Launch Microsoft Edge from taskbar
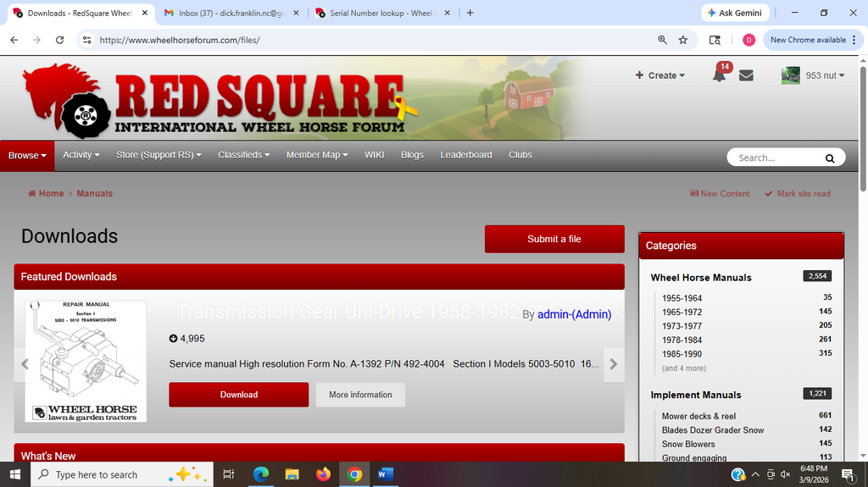Screen dimensions: 868x487 [261, 475]
